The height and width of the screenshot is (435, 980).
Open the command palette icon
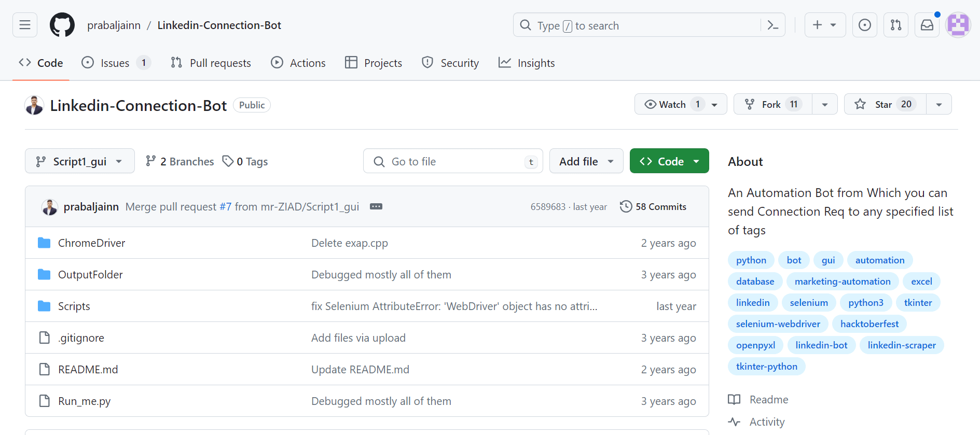(772, 25)
